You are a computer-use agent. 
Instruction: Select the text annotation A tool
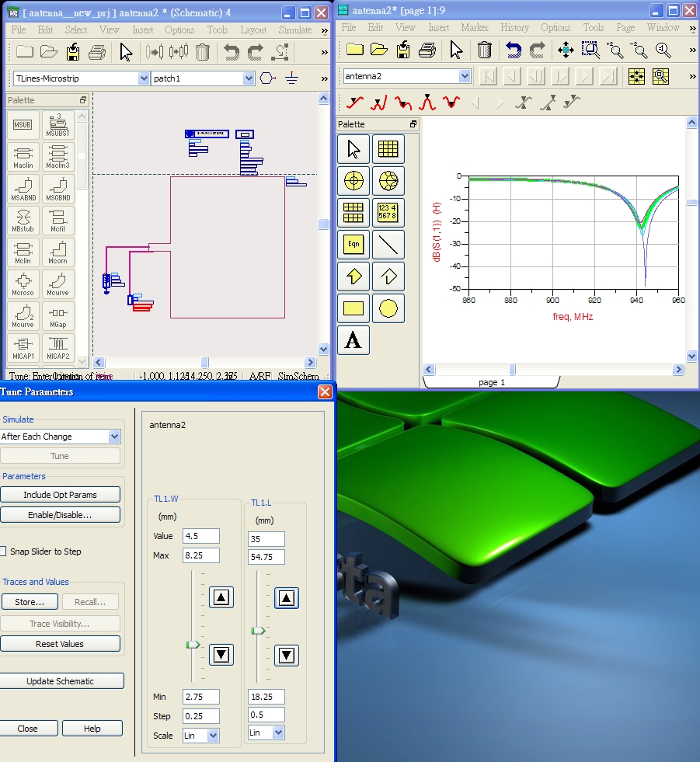353,339
